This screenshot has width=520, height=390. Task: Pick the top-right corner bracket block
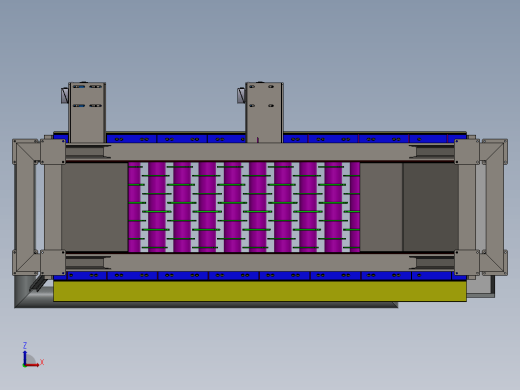(467, 152)
